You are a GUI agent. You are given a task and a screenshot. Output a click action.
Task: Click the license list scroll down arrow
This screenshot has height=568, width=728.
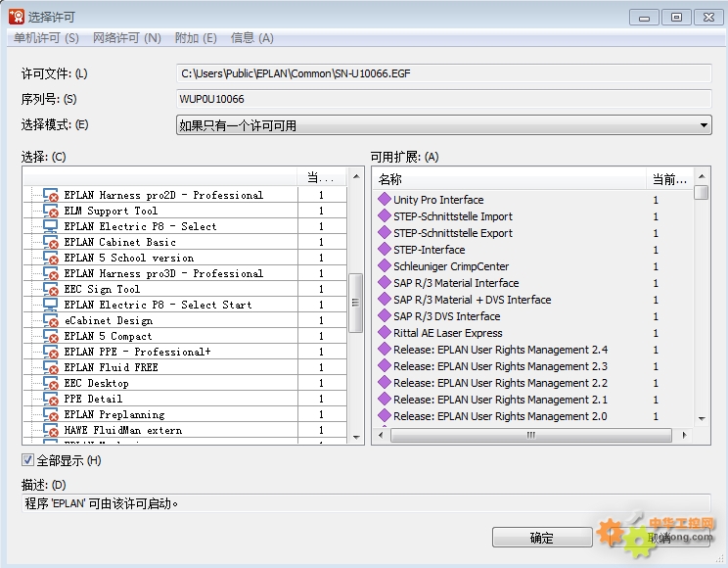[x=356, y=437]
